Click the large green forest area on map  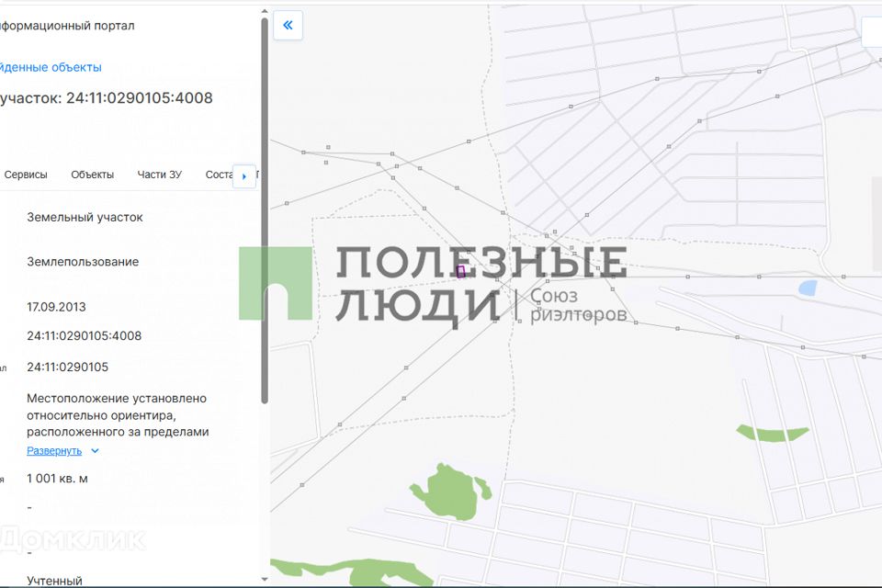click(450, 492)
